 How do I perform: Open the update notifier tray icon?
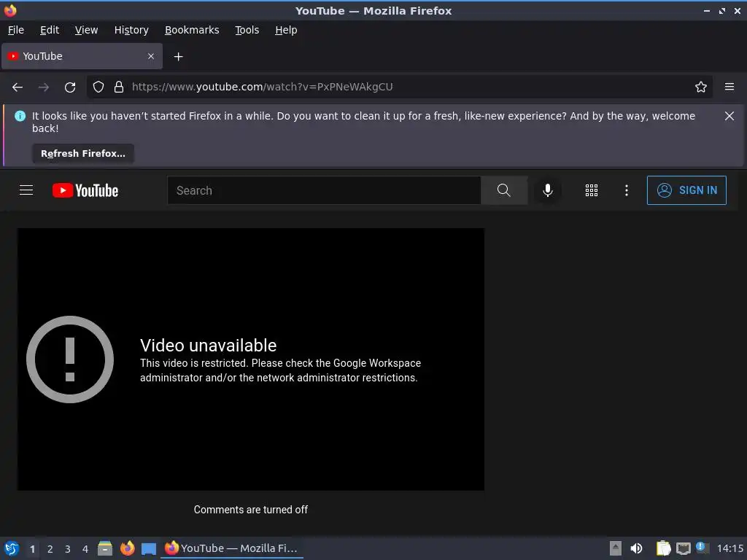coord(701,548)
